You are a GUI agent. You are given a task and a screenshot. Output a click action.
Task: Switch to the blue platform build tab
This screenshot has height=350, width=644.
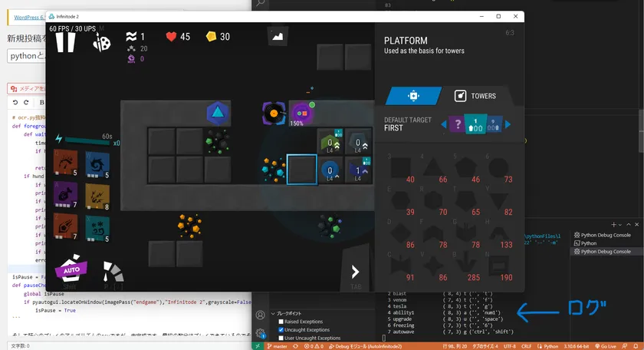413,96
